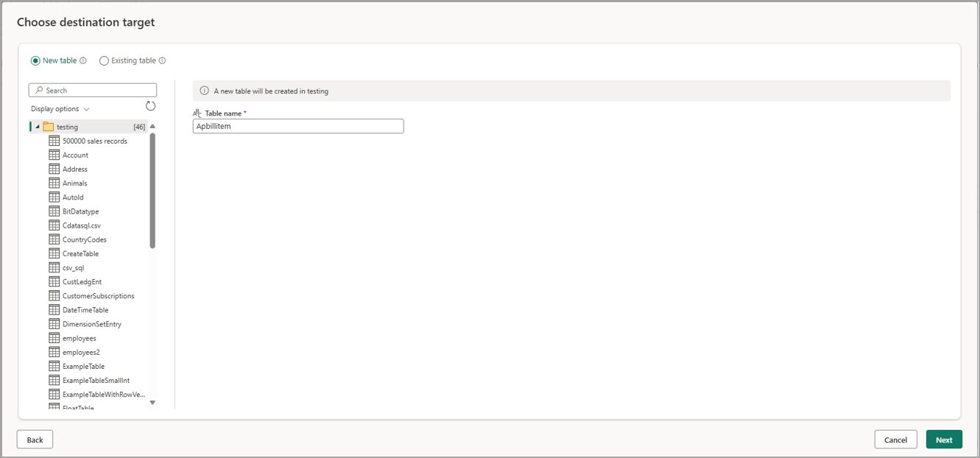
Task: Click the Cancel button
Action: (x=895, y=439)
